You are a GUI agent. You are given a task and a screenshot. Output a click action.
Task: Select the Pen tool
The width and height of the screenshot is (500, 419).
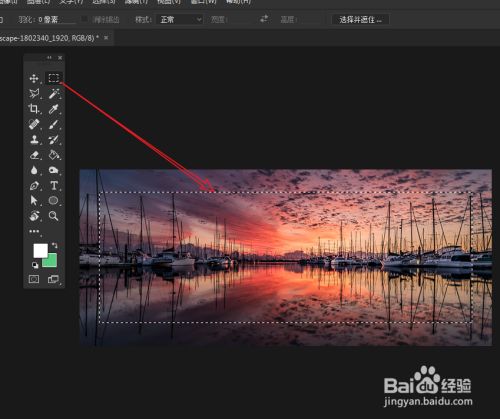tap(34, 186)
